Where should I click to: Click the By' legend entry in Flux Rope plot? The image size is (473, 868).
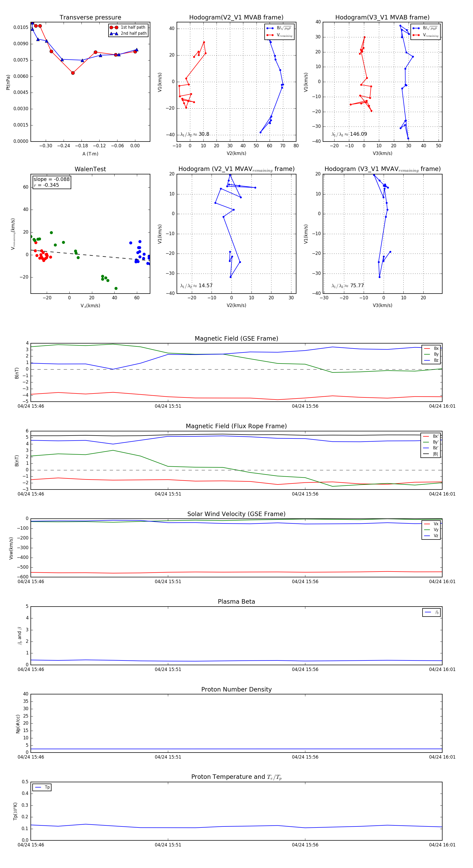tap(435, 442)
